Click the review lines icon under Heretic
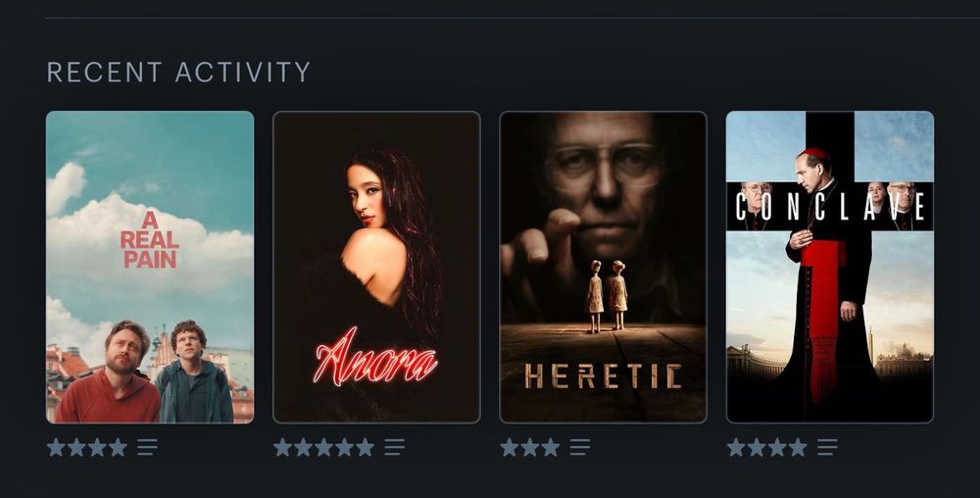This screenshot has height=498, width=980. pyautogui.click(x=580, y=447)
